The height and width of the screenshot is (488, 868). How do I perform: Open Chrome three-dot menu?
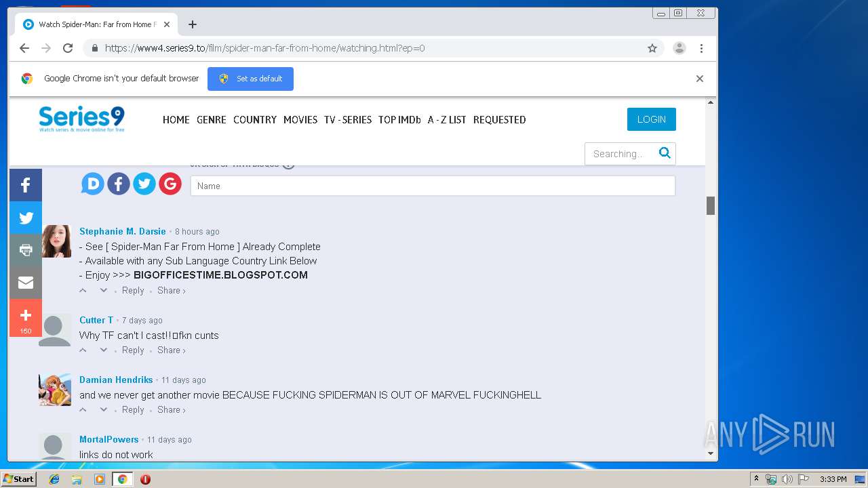(x=701, y=48)
